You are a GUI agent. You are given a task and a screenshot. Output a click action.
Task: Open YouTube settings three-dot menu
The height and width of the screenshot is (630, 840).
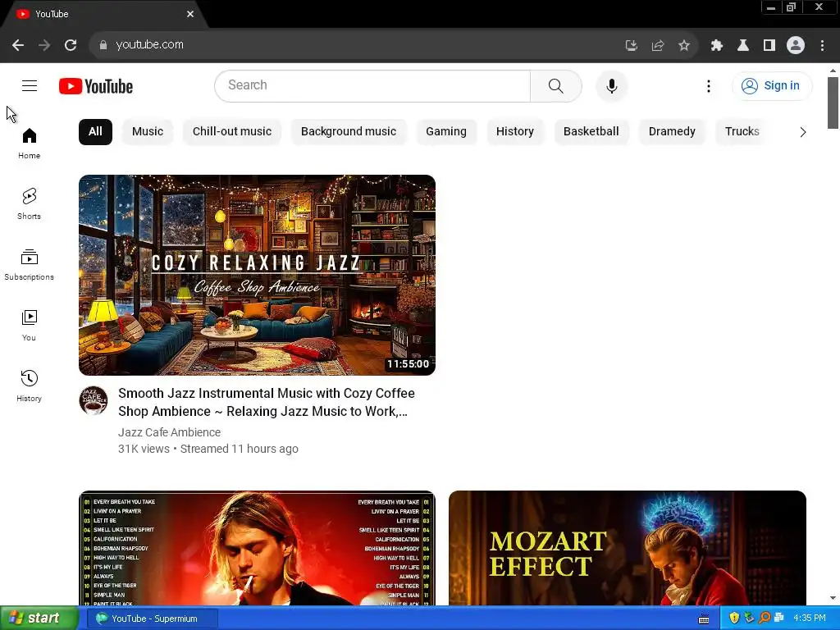(708, 85)
